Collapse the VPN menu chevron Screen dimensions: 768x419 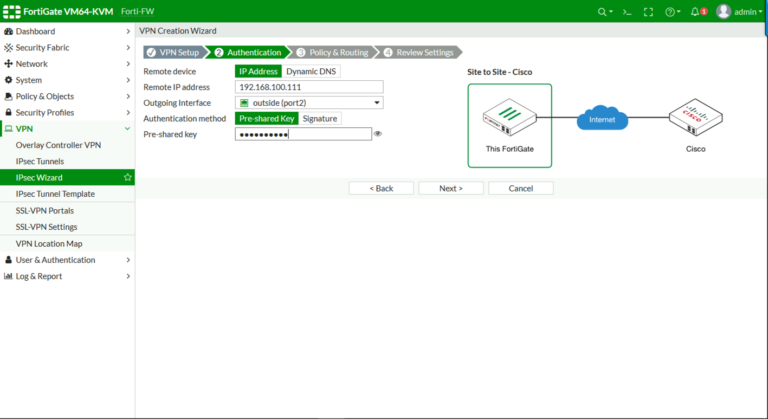[x=127, y=129]
